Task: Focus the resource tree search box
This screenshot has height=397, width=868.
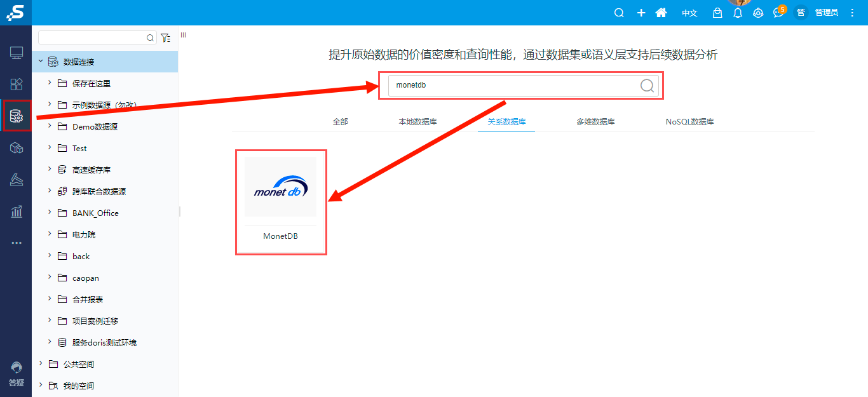Action: click(97, 37)
